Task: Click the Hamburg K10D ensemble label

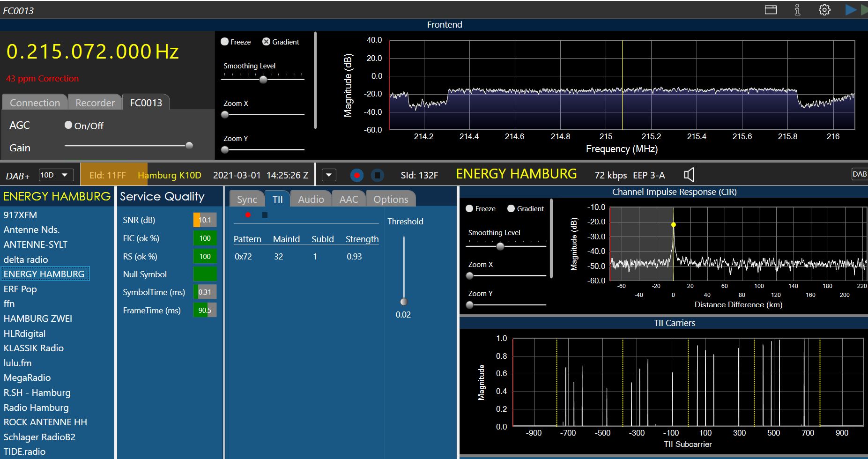Action: tap(169, 175)
